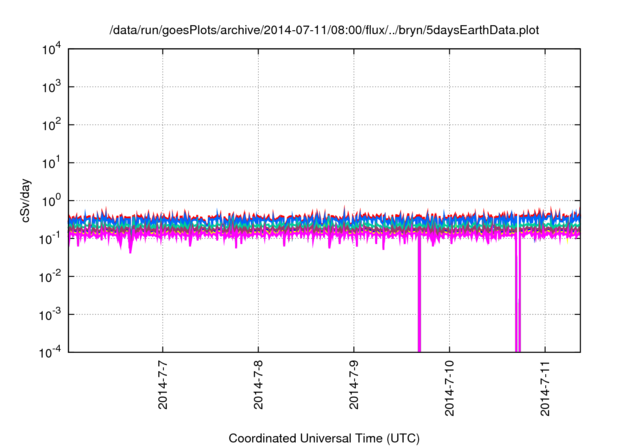This screenshot has height=448, width=640.
Task: Click the 10^4 y-axis tick label
Action: tap(51, 49)
